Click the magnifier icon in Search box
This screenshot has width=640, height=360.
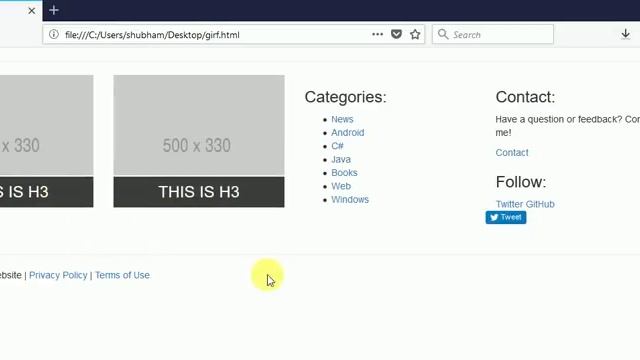pyautogui.click(x=443, y=34)
